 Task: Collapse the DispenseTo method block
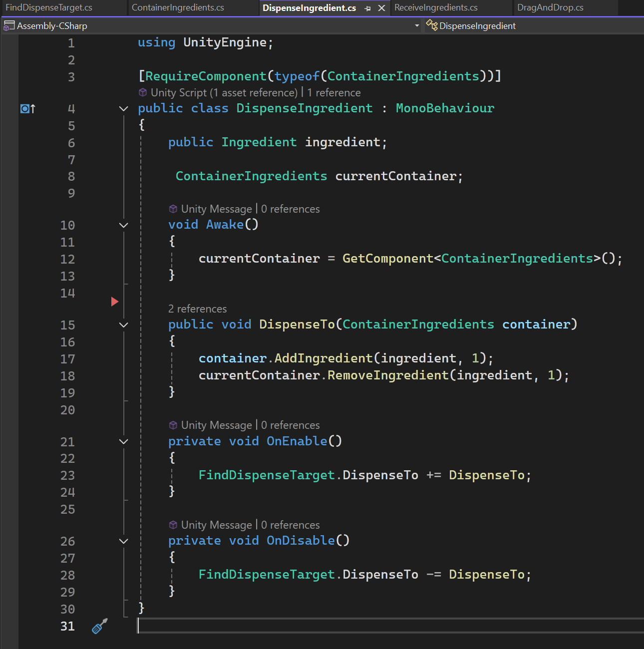point(124,325)
